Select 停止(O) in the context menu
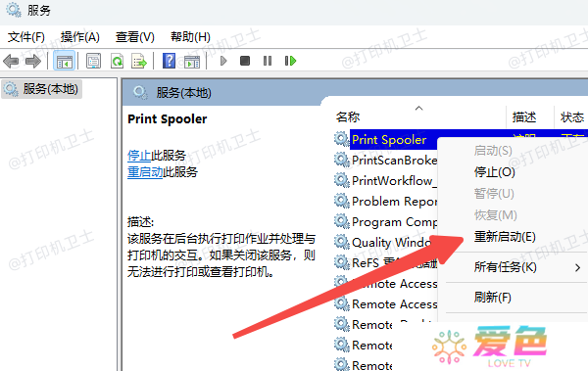This screenshot has width=588, height=371. click(494, 172)
